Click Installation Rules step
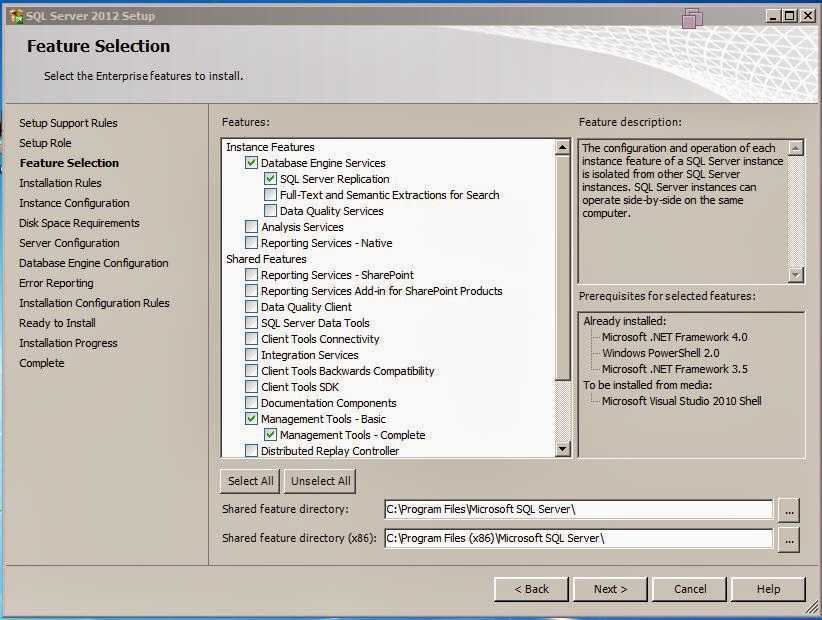Image resolution: width=822 pixels, height=620 pixels. 60,183
